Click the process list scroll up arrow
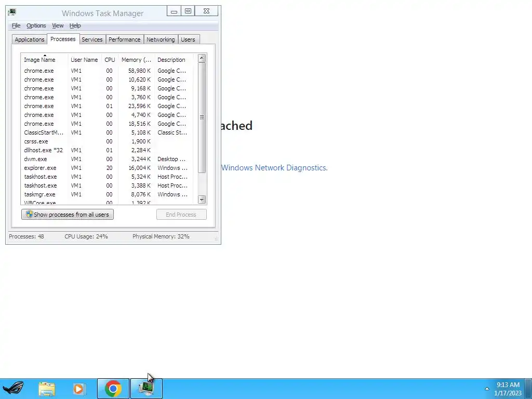Viewport: 532px width, 399px height. 202,58
